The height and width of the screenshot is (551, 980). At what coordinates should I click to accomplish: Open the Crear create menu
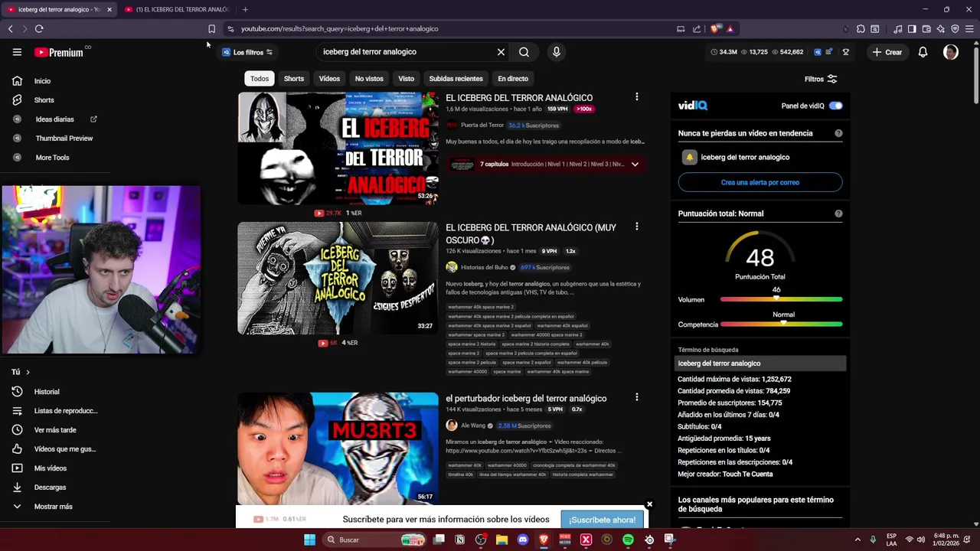[x=887, y=52]
